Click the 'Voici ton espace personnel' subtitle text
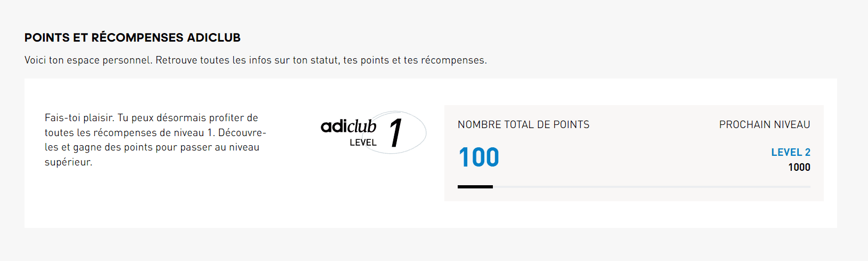Image resolution: width=868 pixels, height=261 pixels. [x=256, y=60]
